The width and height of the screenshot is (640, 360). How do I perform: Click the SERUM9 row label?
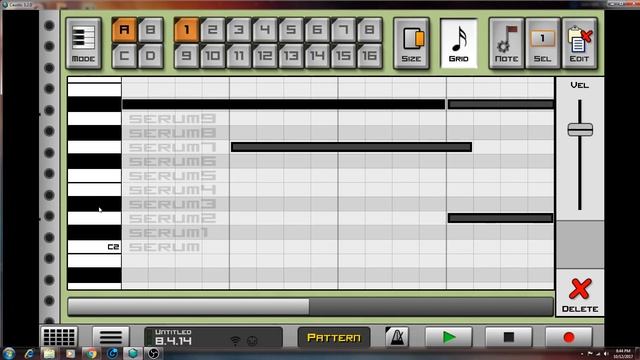tap(172, 119)
